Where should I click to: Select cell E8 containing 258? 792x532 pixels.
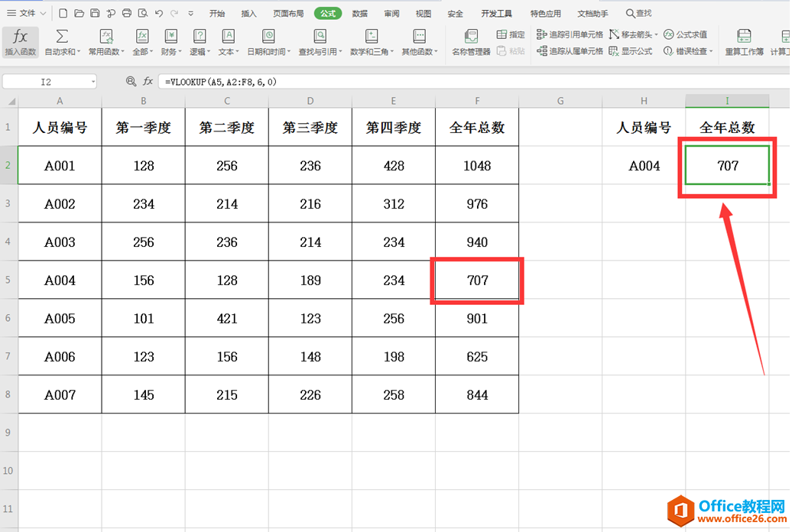coord(394,394)
